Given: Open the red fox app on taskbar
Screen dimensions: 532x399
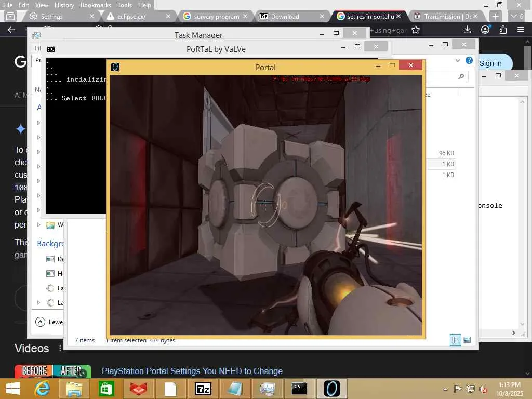Looking at the screenshot, I should pyautogui.click(x=138, y=389).
